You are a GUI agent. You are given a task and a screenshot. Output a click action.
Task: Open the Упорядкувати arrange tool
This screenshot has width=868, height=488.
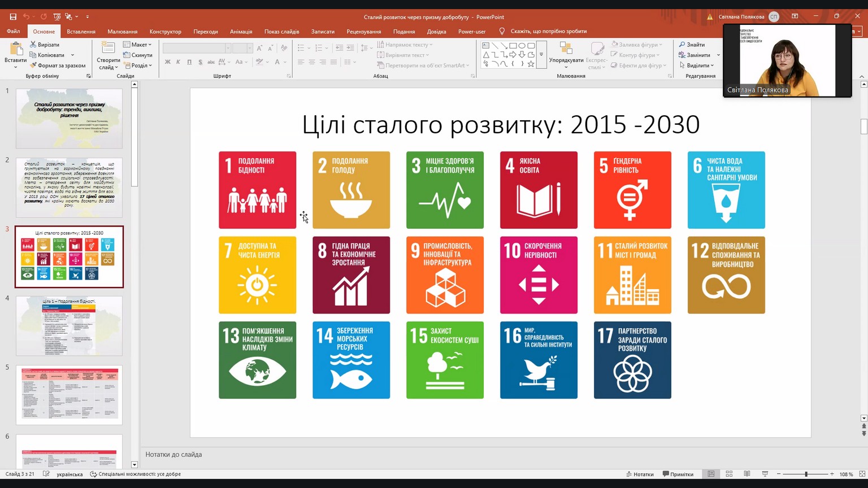pyautogui.click(x=566, y=53)
